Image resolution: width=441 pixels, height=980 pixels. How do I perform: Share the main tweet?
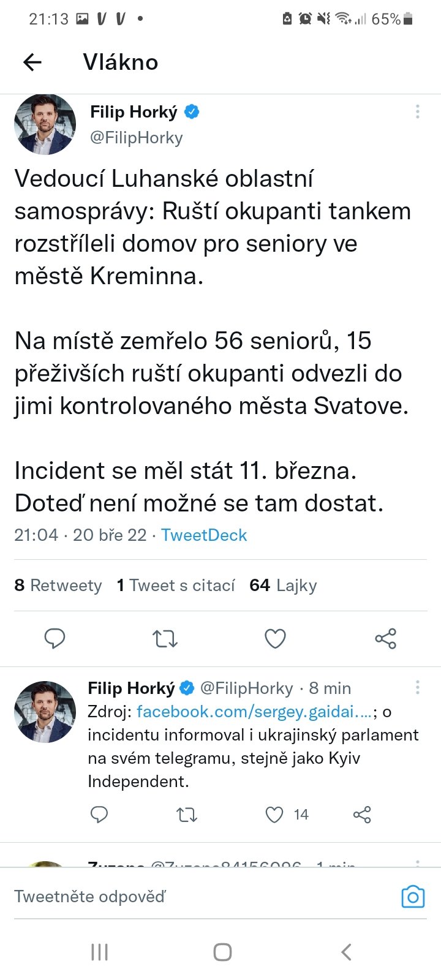[385, 639]
